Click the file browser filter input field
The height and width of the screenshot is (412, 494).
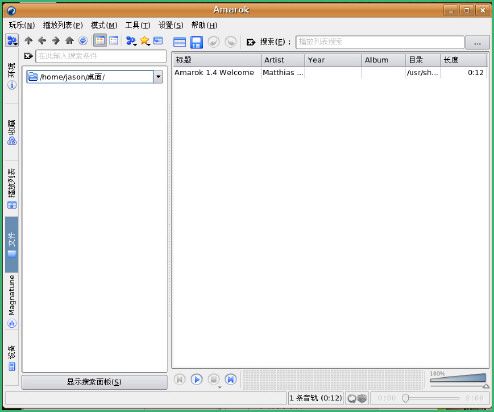pos(101,56)
